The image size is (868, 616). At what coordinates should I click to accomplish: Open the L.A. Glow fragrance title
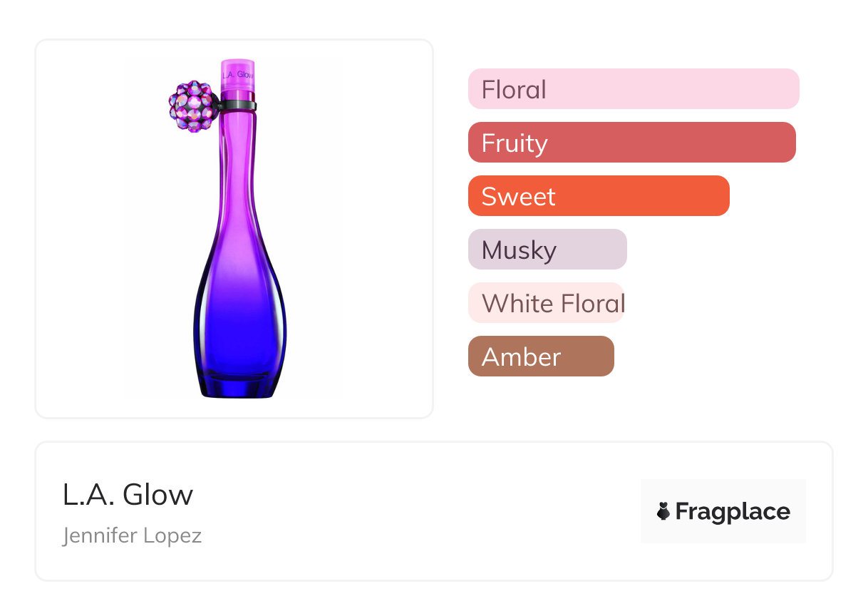(128, 495)
